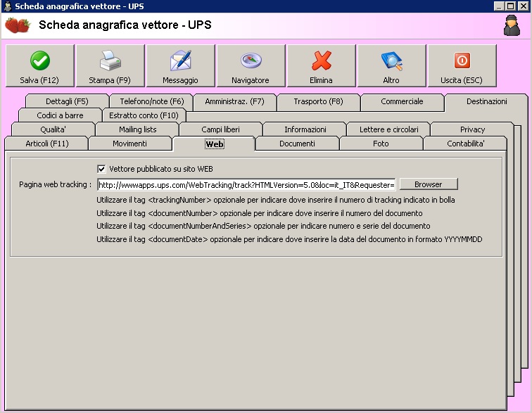Click the documentDate tag hint text
The image size is (532, 413).
tap(289, 239)
